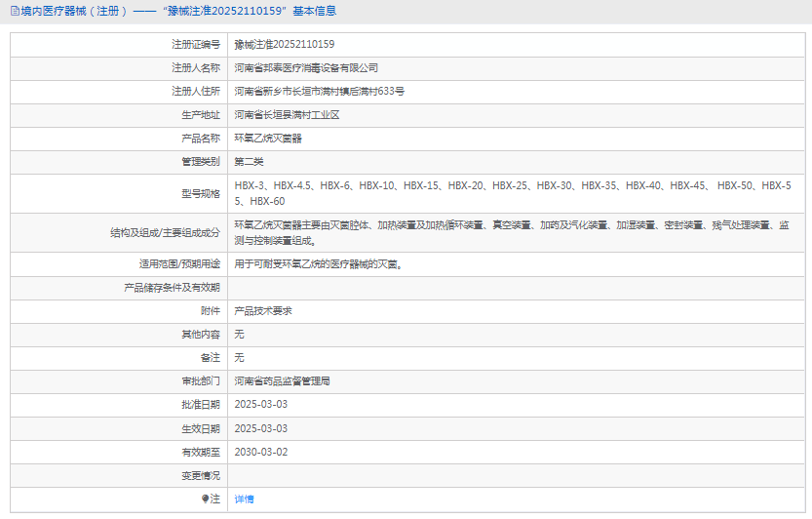Screen dimensions: 812x519
Task: Click the structure description starting 环氧乙烷灭菌器主要由
Action: pos(512,233)
